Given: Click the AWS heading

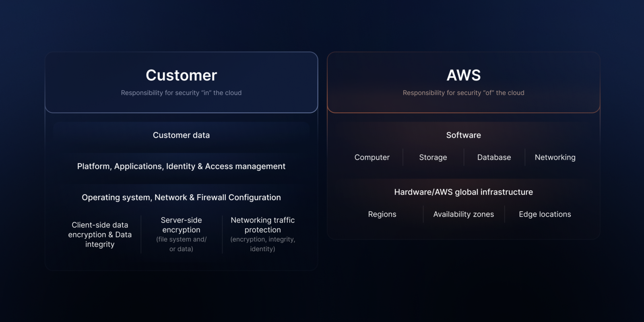Looking at the screenshot, I should tap(463, 75).
